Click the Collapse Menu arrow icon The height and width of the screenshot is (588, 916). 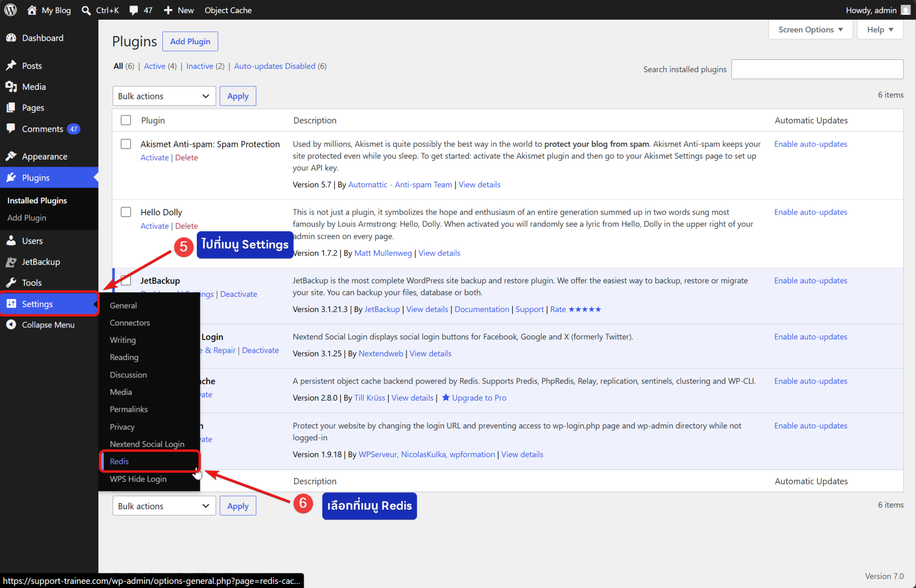coord(11,325)
